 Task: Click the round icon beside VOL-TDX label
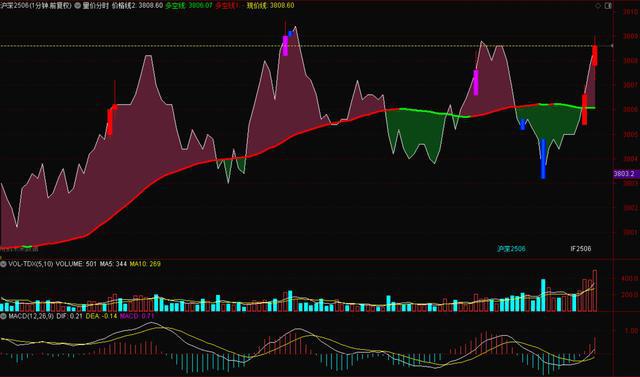click(3, 264)
